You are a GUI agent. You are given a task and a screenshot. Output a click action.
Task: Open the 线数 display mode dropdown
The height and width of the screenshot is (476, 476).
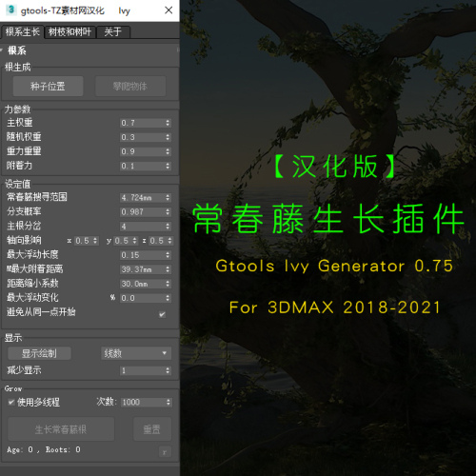pyautogui.click(x=136, y=353)
